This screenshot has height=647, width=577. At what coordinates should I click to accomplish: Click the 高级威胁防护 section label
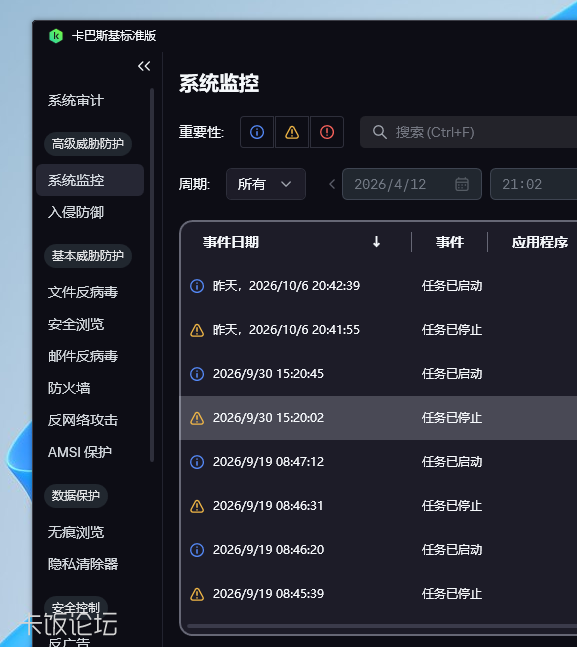[x=88, y=144]
